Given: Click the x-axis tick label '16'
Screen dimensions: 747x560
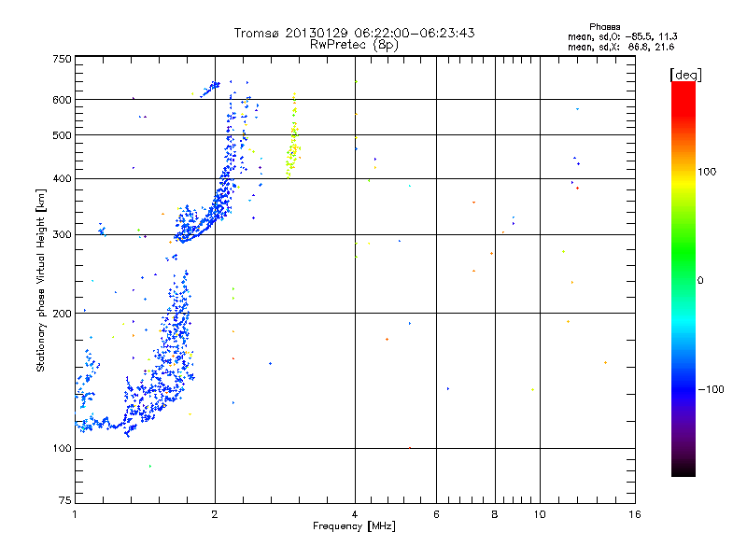Looking at the screenshot, I should (635, 514).
